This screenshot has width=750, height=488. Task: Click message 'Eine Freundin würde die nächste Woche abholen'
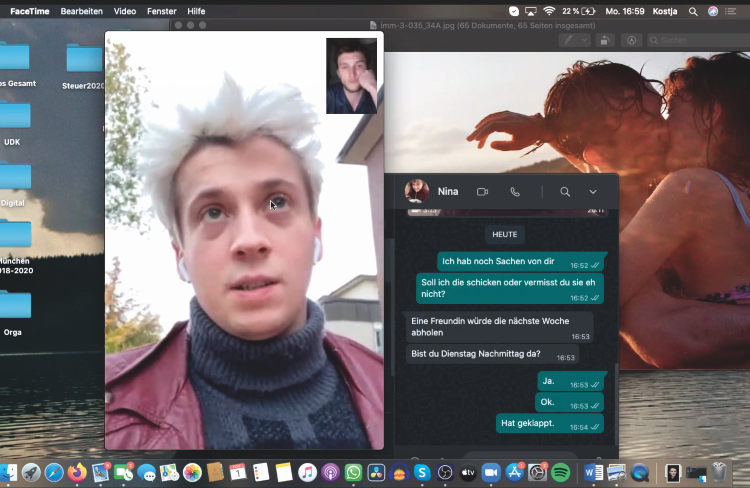click(x=500, y=327)
